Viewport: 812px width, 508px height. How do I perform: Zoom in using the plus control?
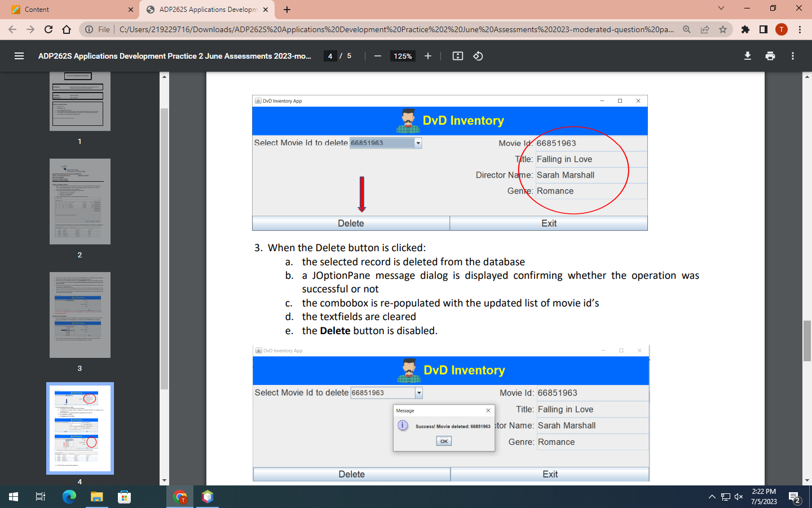[428, 56]
